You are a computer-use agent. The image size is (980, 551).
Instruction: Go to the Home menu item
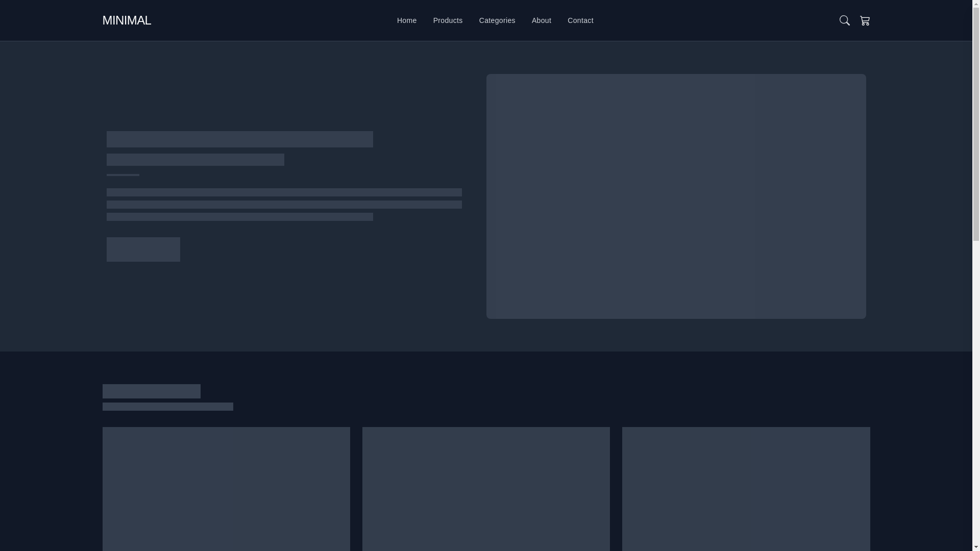pos(407,20)
